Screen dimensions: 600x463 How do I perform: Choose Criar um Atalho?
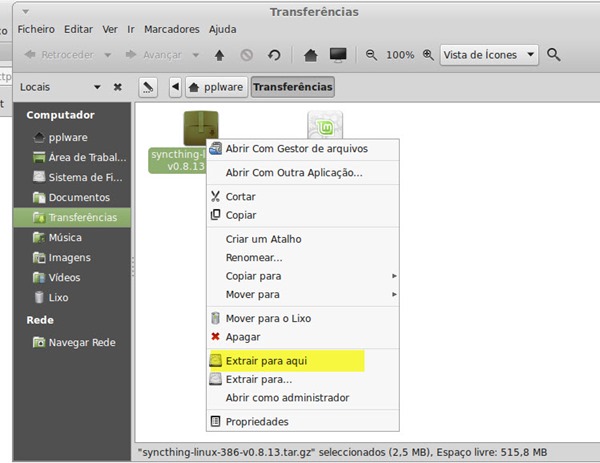(x=303, y=239)
